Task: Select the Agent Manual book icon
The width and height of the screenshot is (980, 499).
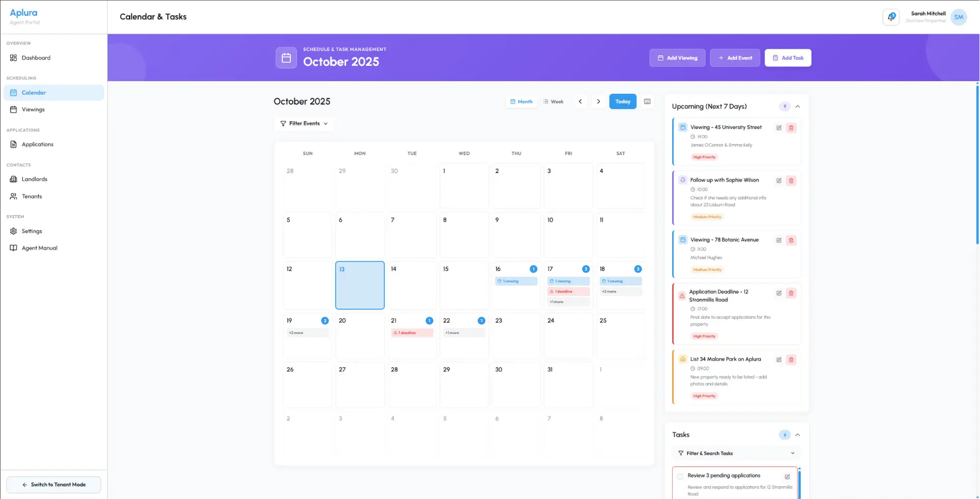Action: (13, 248)
